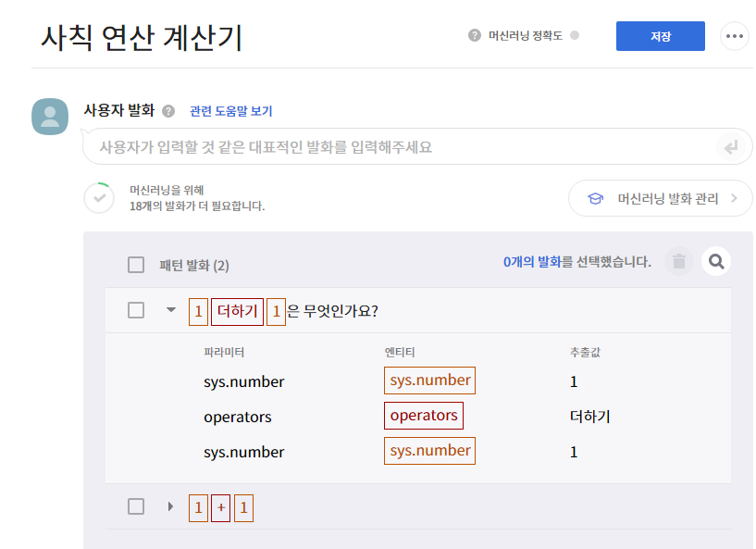This screenshot has width=756, height=549.
Task: Delete selected utterances with trash icon
Action: [x=679, y=261]
